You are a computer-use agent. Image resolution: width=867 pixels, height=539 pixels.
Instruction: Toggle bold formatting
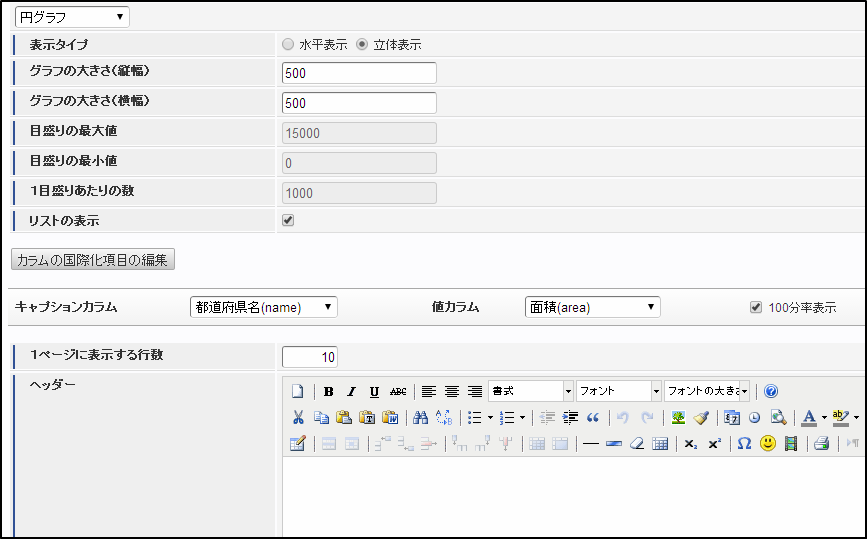pos(328,391)
